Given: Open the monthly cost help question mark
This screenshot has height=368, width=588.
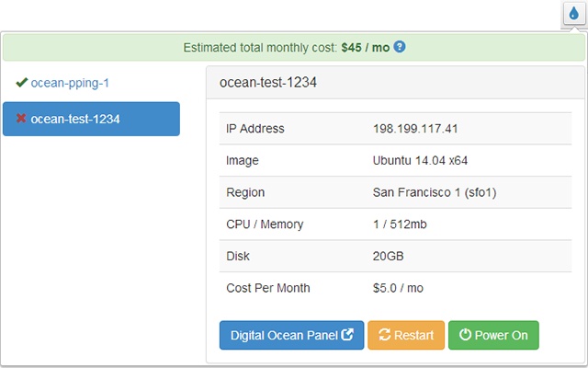Looking at the screenshot, I should click(400, 47).
